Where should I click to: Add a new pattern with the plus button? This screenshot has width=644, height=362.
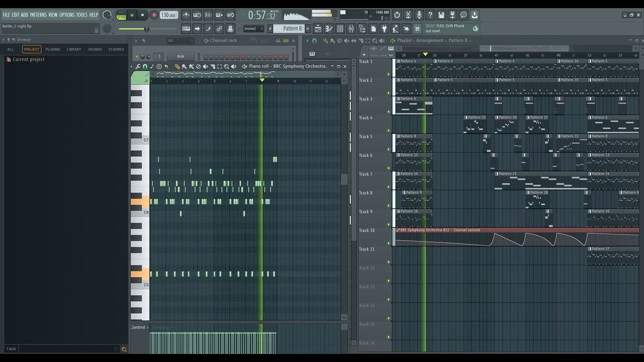(307, 29)
